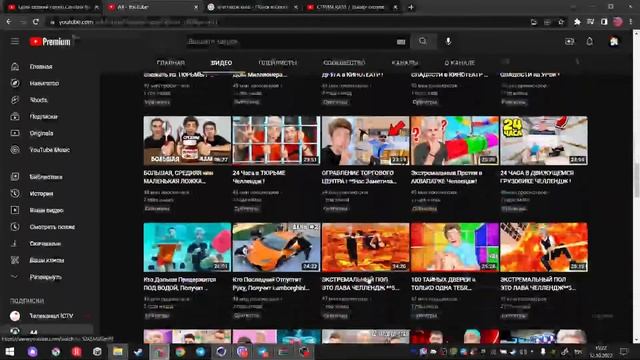Open the notifications bell
The height and width of the screenshot is (360, 640).
point(589,41)
